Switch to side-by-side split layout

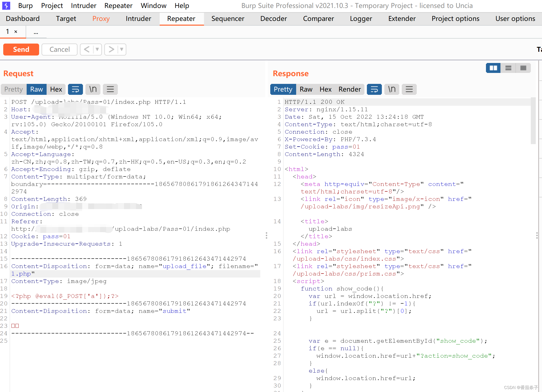coord(493,68)
